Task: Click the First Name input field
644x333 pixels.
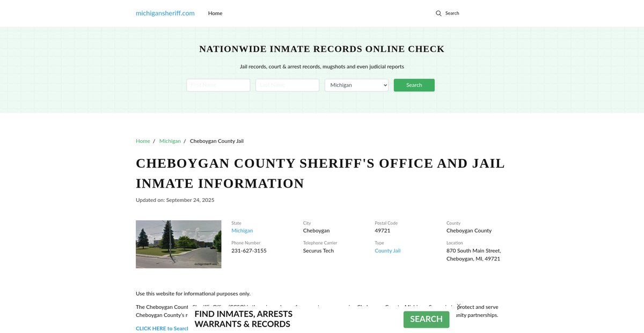Action: pyautogui.click(x=218, y=85)
